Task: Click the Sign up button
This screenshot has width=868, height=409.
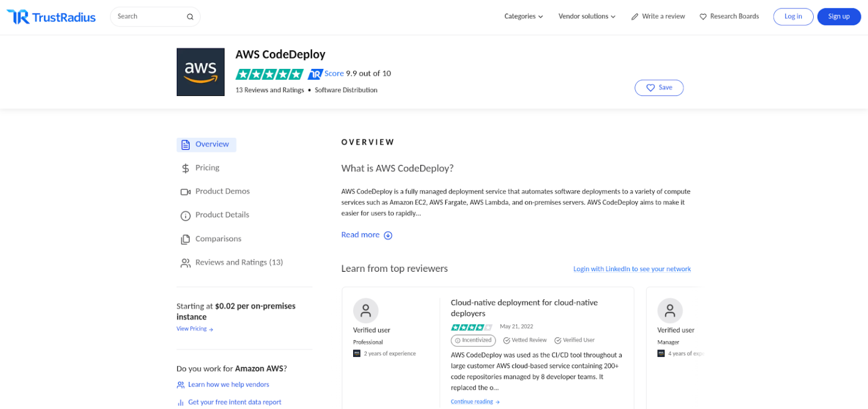Action: [839, 16]
